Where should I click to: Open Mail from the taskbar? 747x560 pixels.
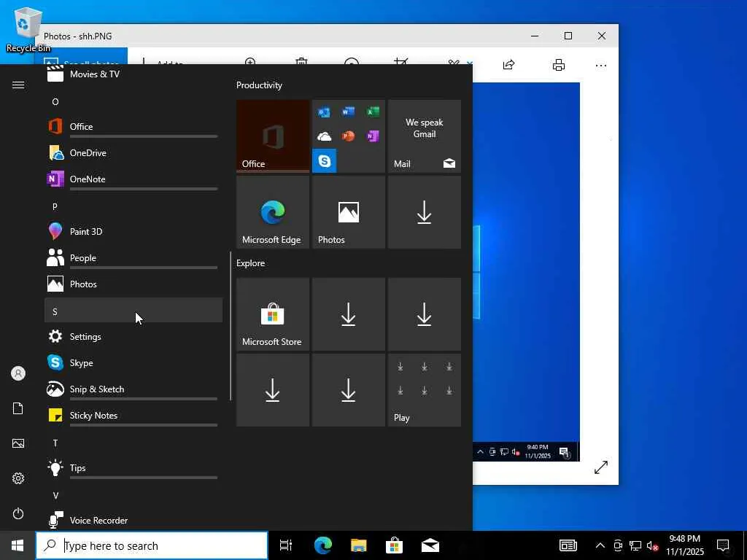pos(430,545)
